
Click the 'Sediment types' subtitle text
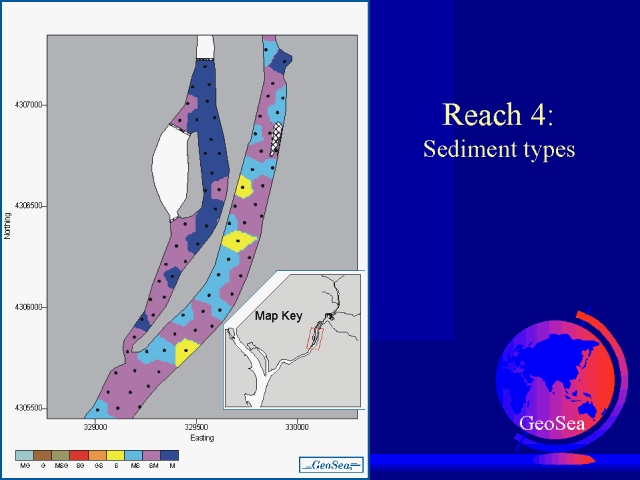(497, 150)
